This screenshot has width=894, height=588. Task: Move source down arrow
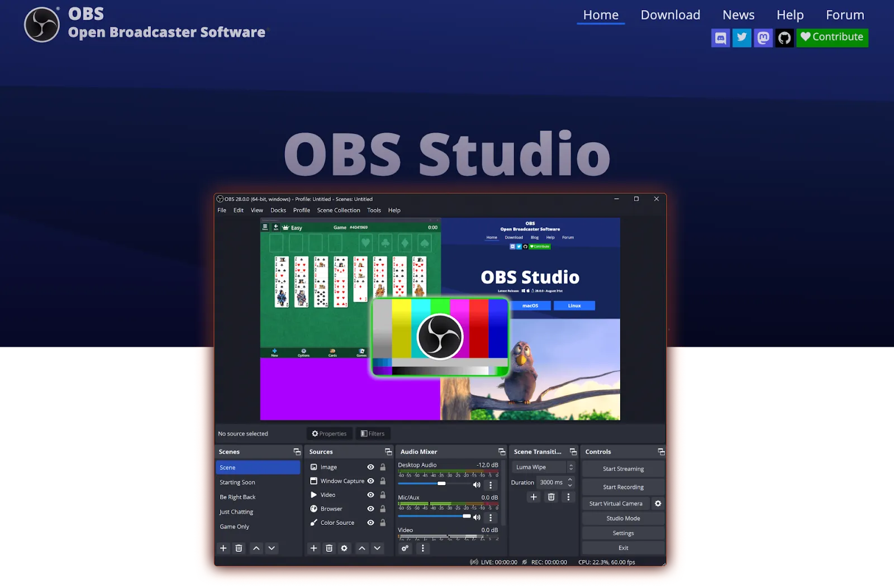tap(377, 548)
